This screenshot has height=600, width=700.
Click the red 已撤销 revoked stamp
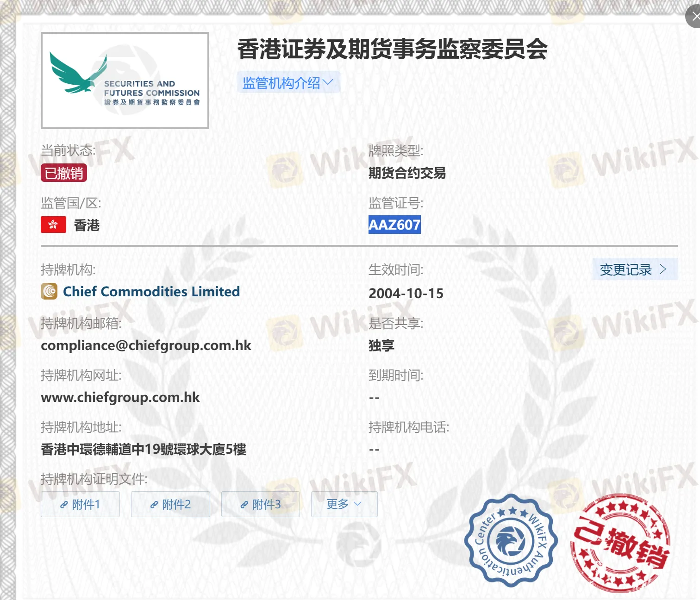(x=620, y=543)
